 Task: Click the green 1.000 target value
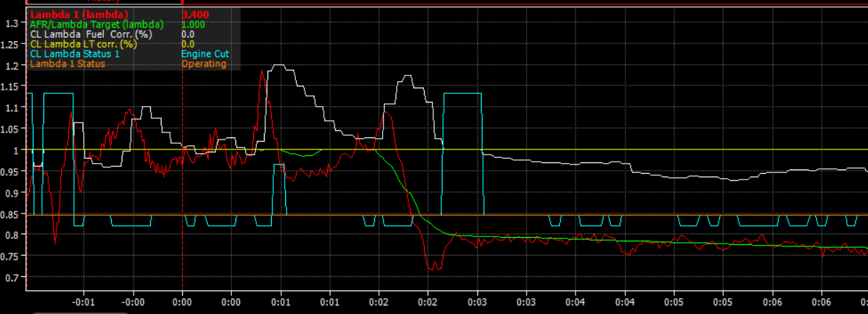[193, 24]
